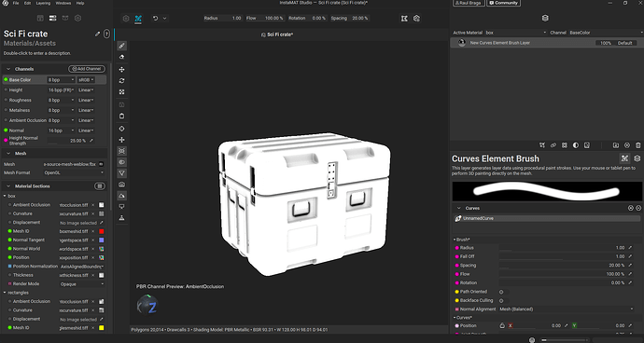644x343 pixels.
Task: Toggle the Backface Culling switch
Action: coord(503,300)
